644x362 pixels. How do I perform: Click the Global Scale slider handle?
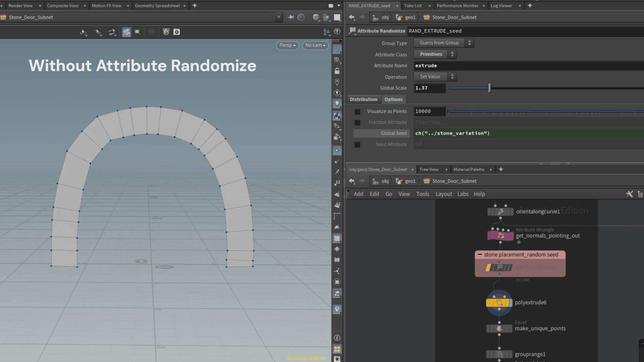click(x=490, y=88)
